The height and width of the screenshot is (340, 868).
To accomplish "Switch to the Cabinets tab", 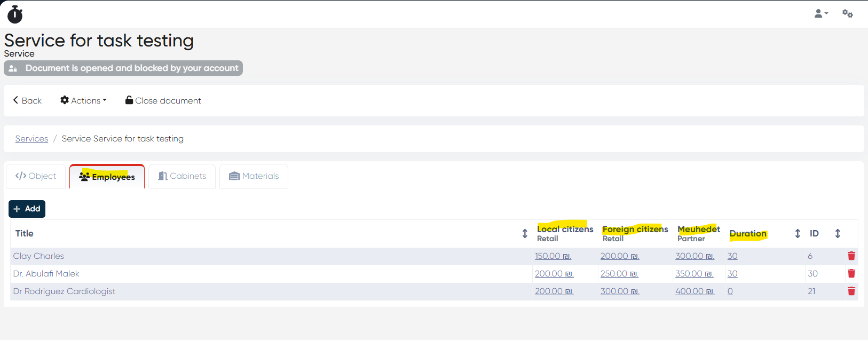I will (182, 176).
